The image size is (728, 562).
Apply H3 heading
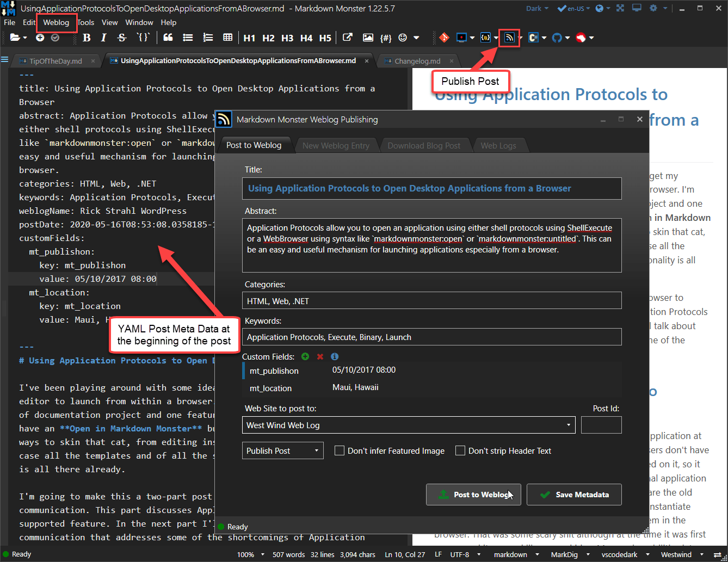(287, 38)
